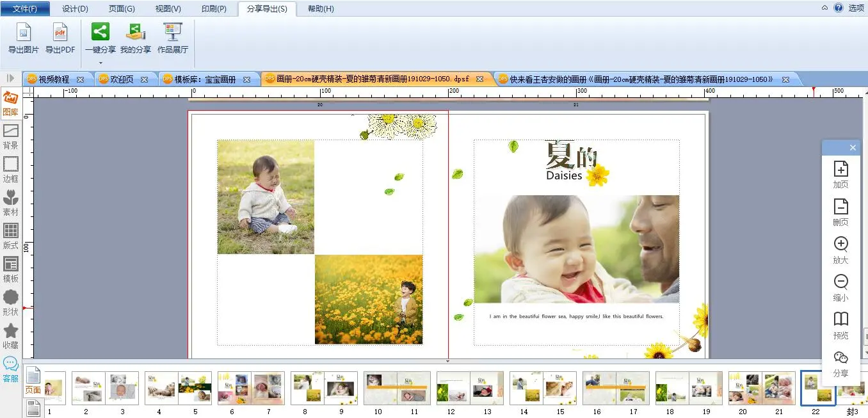Open the 作品展厅 gallery
Image resolution: width=868 pixels, height=418 pixels.
point(173,38)
